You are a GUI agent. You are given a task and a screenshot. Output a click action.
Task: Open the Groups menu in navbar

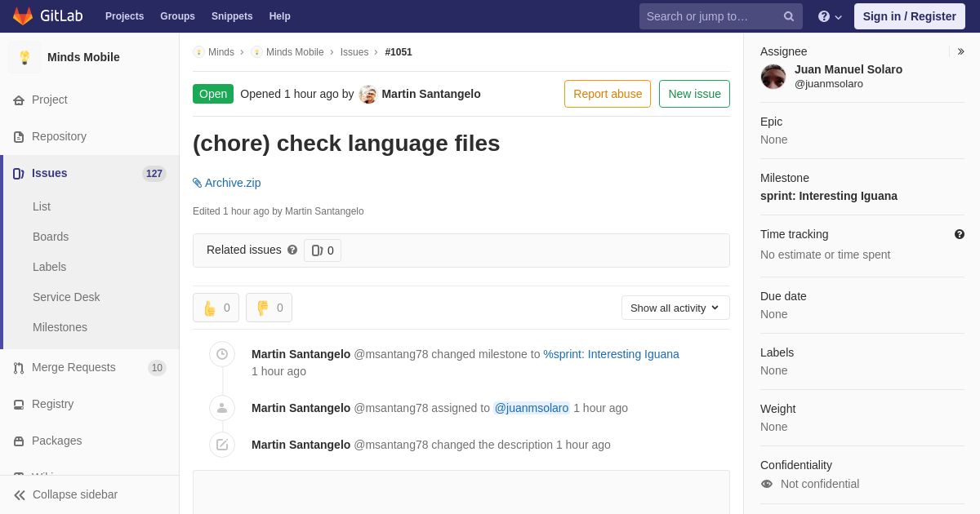177,16
